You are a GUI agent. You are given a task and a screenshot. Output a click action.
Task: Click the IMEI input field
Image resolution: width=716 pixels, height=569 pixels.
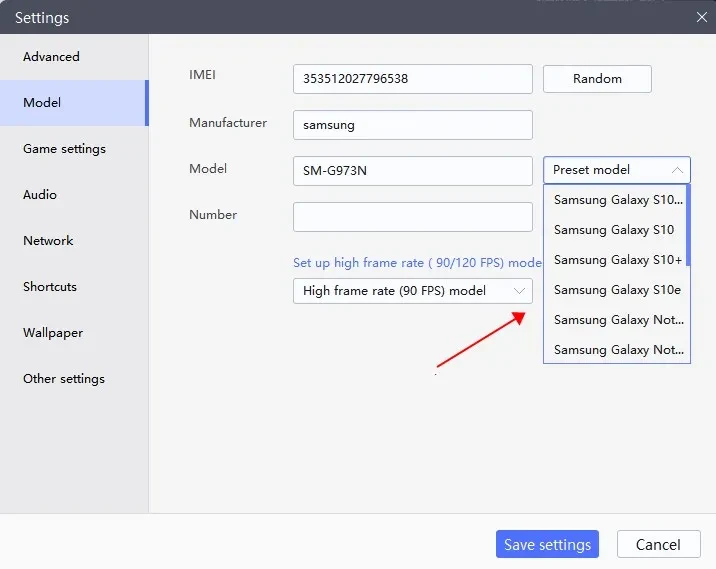(413, 79)
